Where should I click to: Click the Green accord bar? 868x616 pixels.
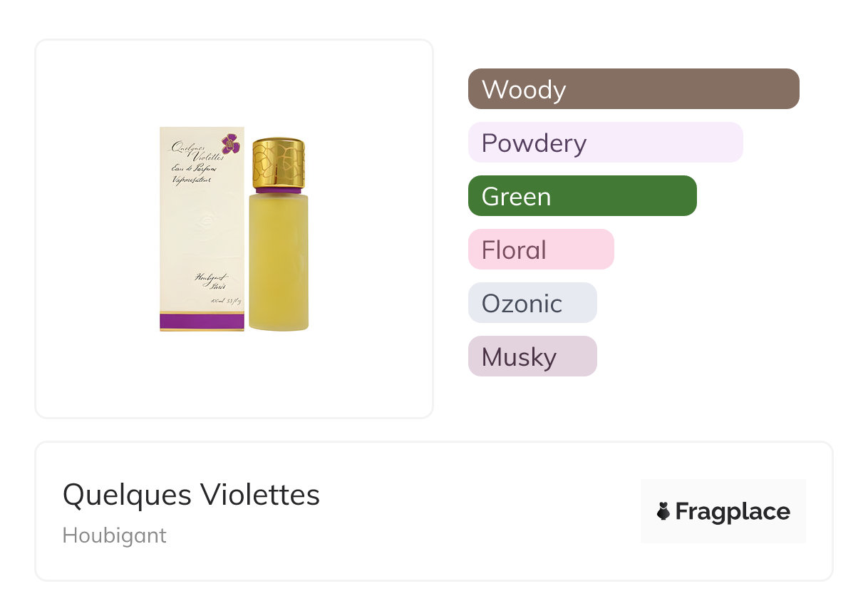[582, 196]
